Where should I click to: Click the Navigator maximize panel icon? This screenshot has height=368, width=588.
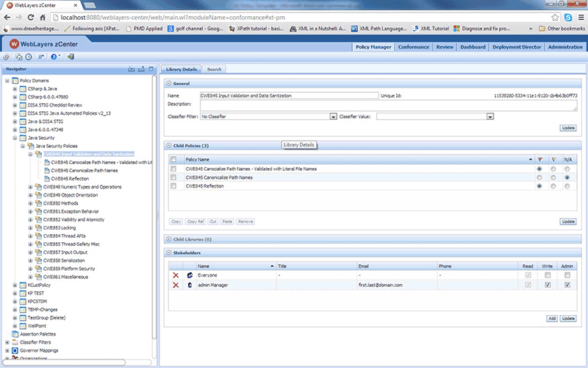[x=151, y=69]
